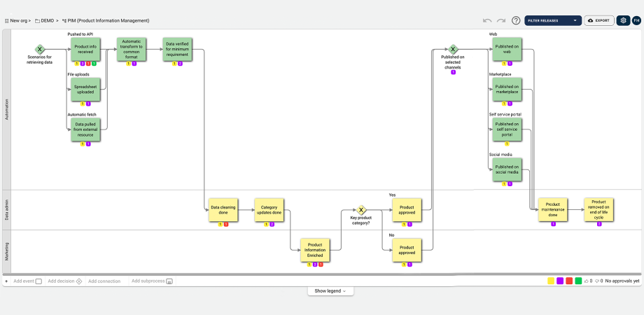
Task: Open the help question mark icon
Action: [516, 20]
